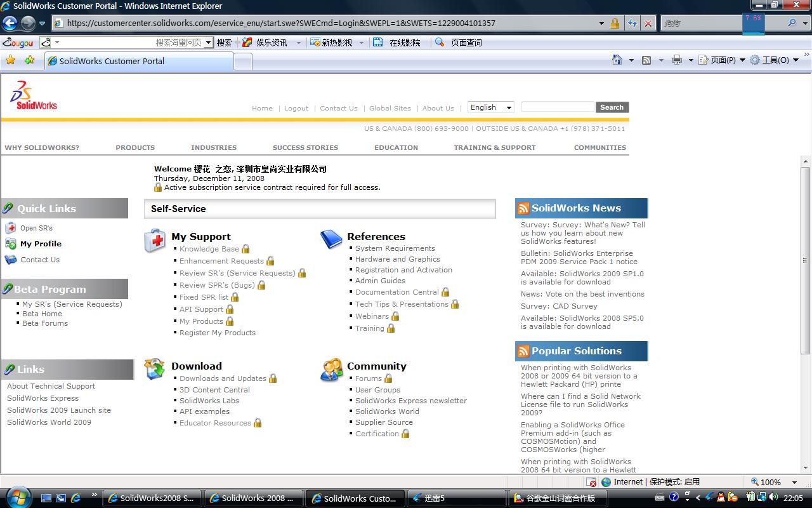Click the Search button on the page

[x=612, y=107]
